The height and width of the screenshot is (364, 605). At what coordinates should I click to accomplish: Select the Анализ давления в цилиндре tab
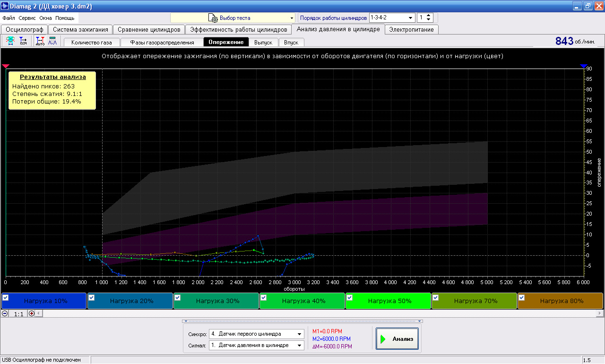click(338, 29)
